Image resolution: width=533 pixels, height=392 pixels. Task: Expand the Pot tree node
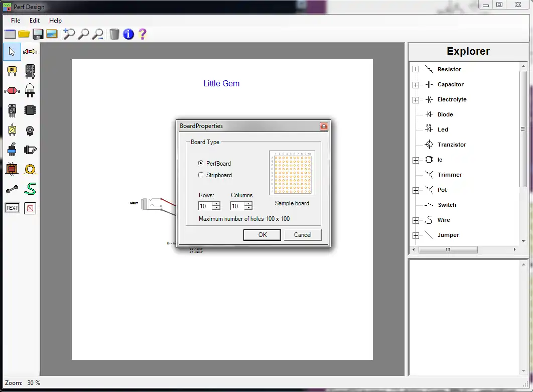click(x=416, y=190)
